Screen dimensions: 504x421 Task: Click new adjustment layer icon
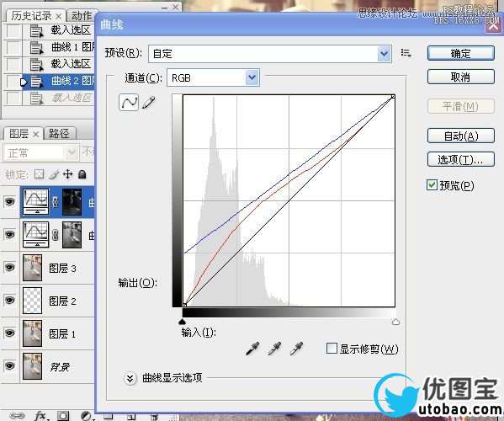[x=86, y=416]
